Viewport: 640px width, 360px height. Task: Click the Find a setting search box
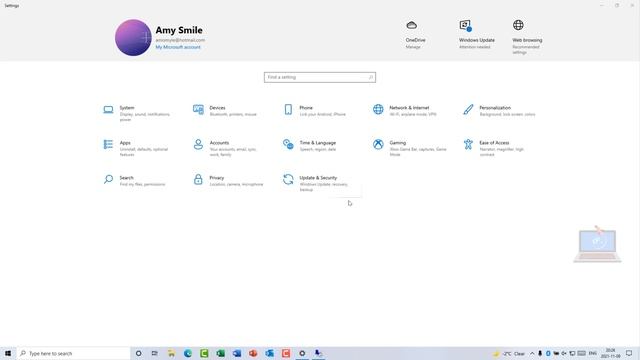(320, 77)
